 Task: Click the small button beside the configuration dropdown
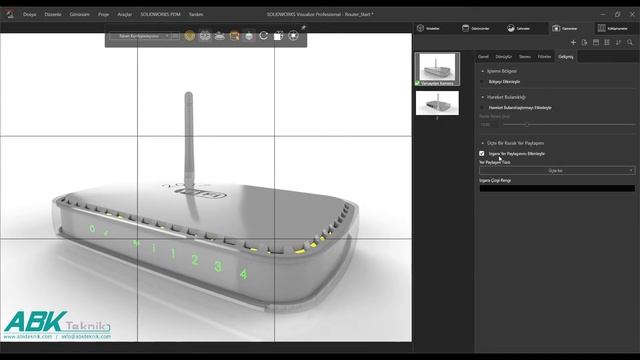(175, 36)
